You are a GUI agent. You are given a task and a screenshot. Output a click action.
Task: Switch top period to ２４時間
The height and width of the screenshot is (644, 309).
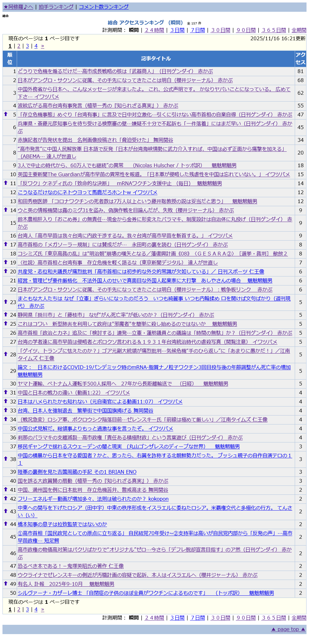click(154, 30)
